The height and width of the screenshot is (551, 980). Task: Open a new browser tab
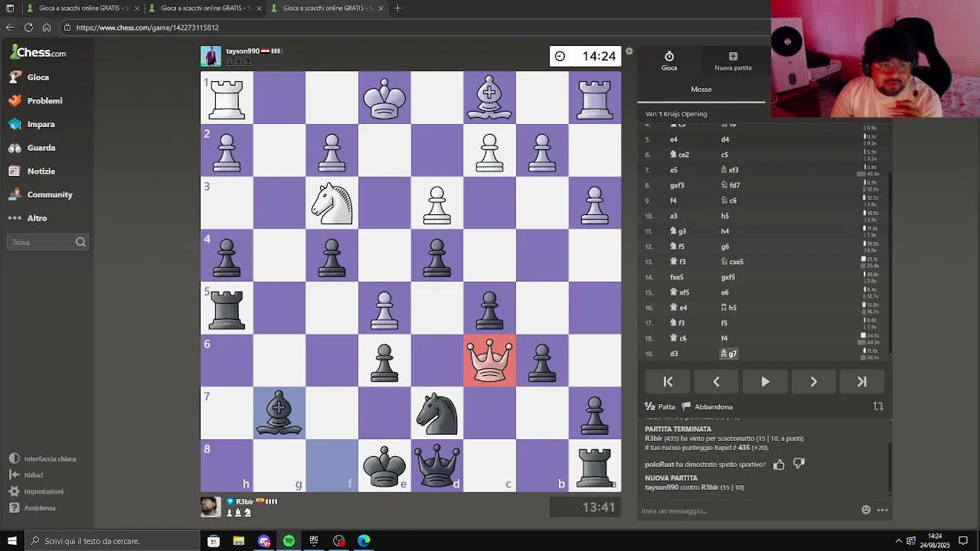pyautogui.click(x=397, y=8)
